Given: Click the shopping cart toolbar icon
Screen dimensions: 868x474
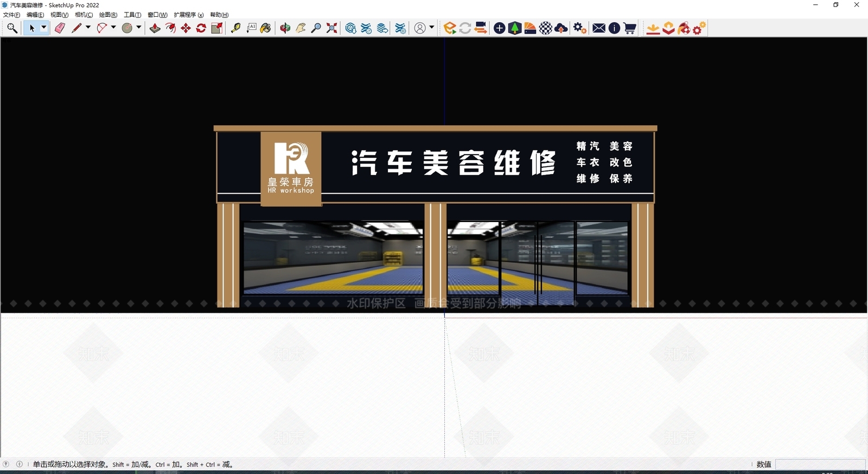Looking at the screenshot, I should pos(630,28).
